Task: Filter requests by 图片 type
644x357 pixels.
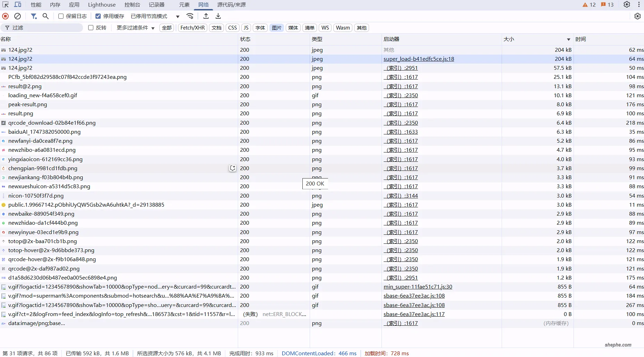Action: coord(277,28)
